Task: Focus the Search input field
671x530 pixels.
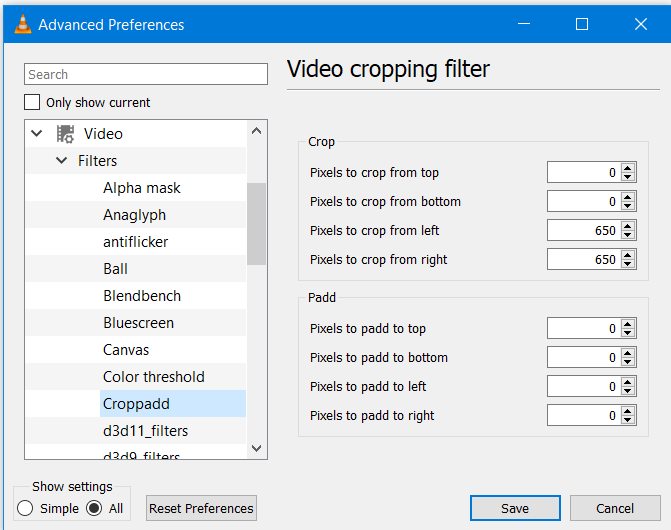Action: pos(146,74)
